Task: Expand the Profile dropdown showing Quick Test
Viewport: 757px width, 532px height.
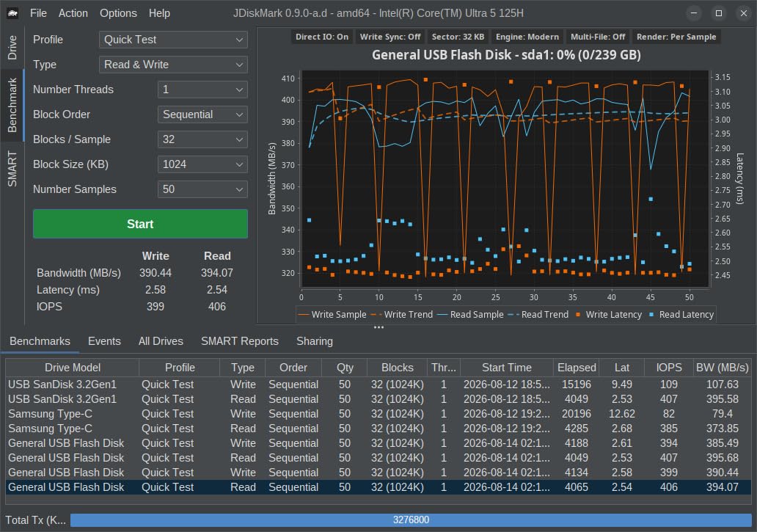Action: coord(173,40)
